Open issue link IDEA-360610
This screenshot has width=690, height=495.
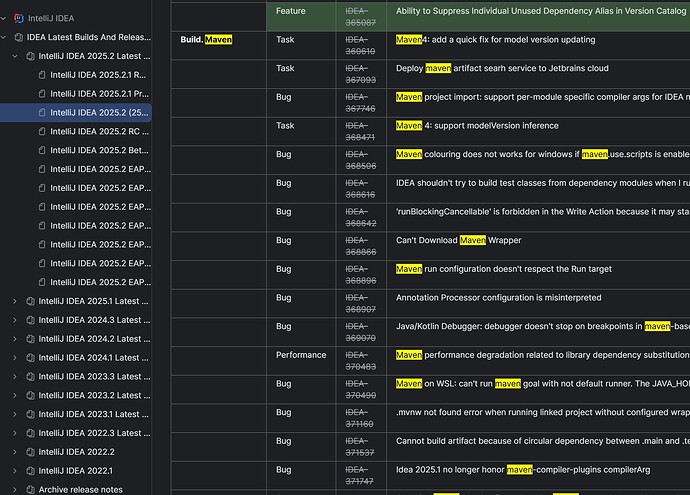360,45
